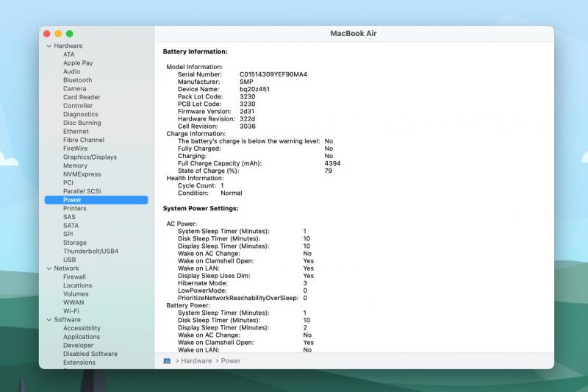Open the Firewall network entry
The height and width of the screenshot is (392, 588).
click(74, 277)
